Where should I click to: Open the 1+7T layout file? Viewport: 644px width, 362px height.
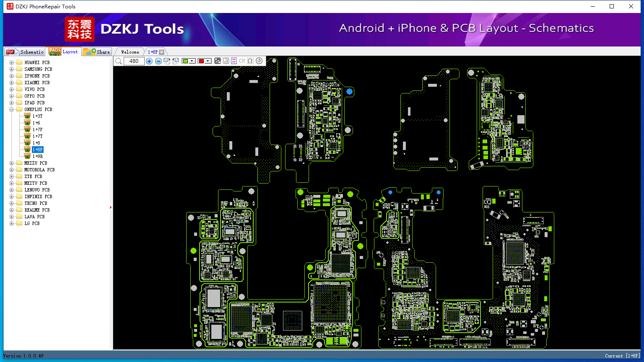(x=38, y=136)
